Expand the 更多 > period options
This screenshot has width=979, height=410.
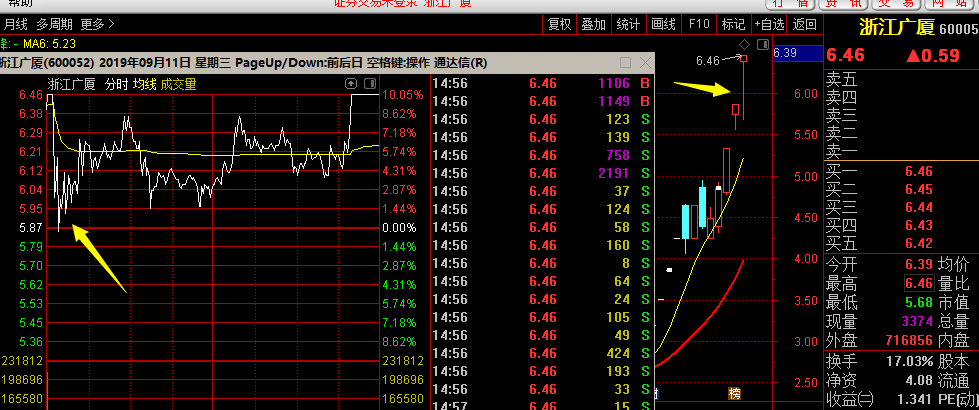tap(97, 24)
